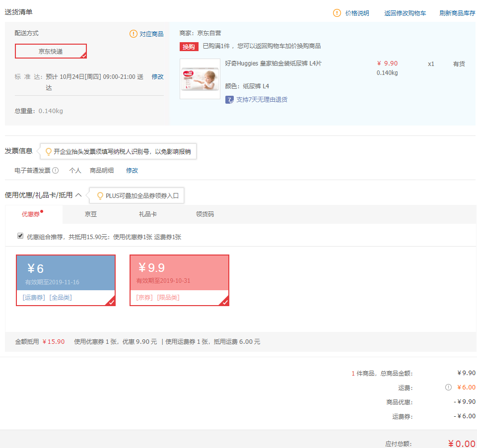Uncheck the 优惠组合推荐 checkbox

(x=20, y=236)
